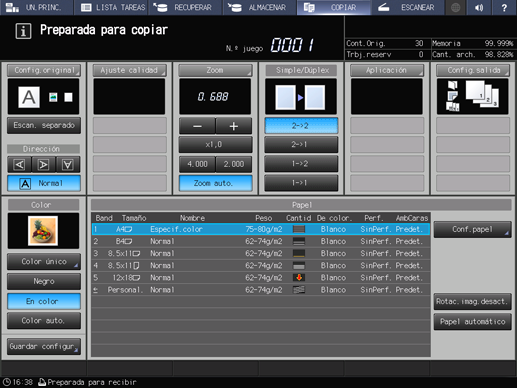517x388 pixels.
Task: Toggle Zoom auto.
Action: tap(215, 183)
